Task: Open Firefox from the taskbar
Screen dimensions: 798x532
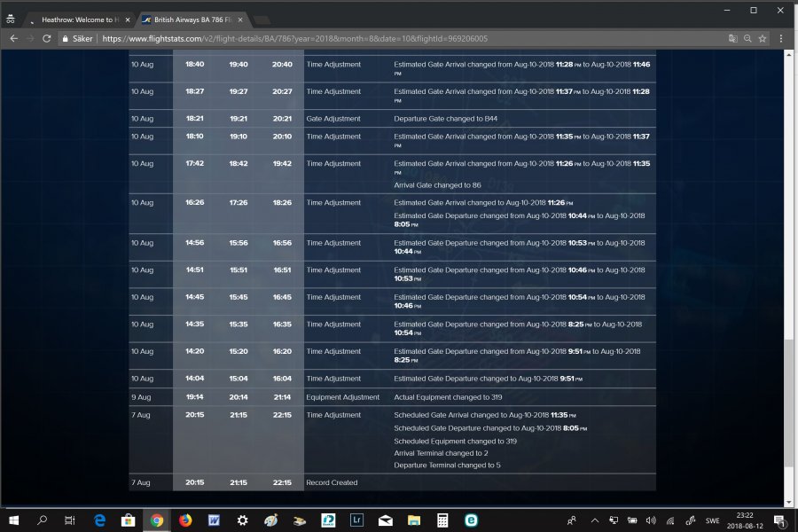Action: click(x=185, y=520)
